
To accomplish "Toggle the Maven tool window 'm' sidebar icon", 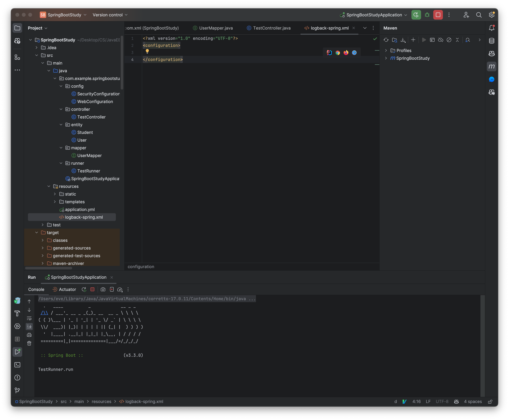I will click(x=491, y=66).
